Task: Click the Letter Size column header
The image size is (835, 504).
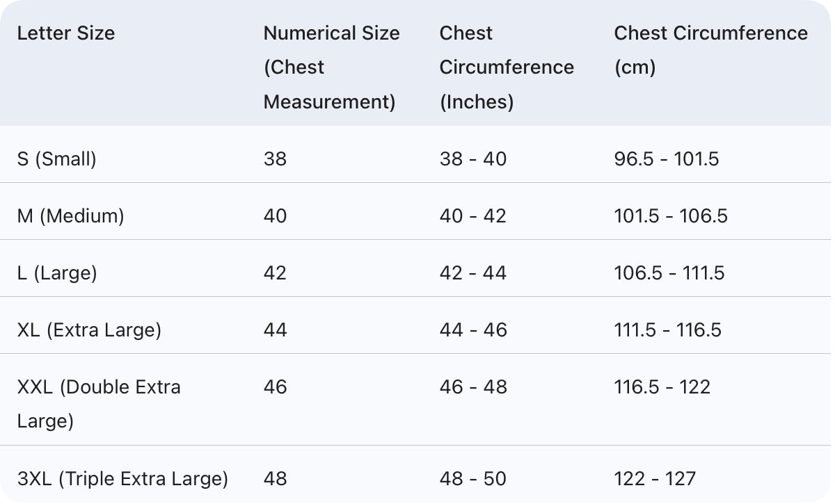Action: coord(66,33)
